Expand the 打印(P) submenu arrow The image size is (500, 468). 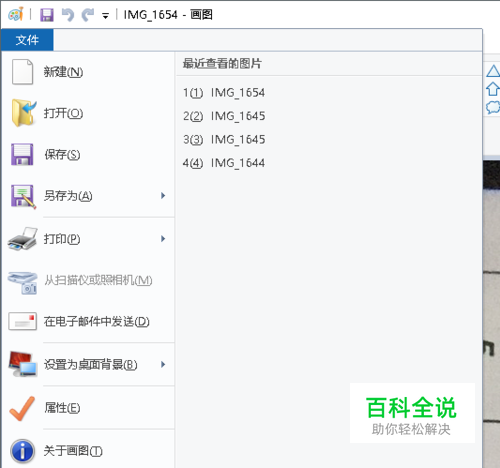pos(163,239)
